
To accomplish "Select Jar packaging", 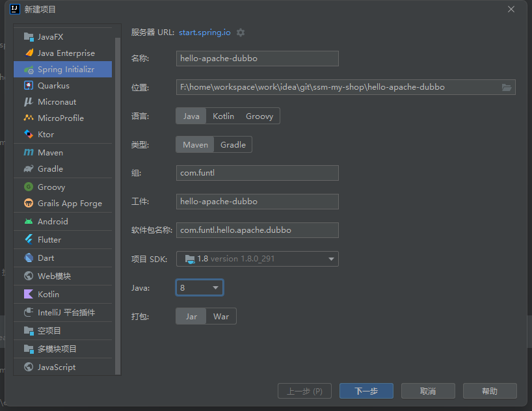I will coord(191,316).
